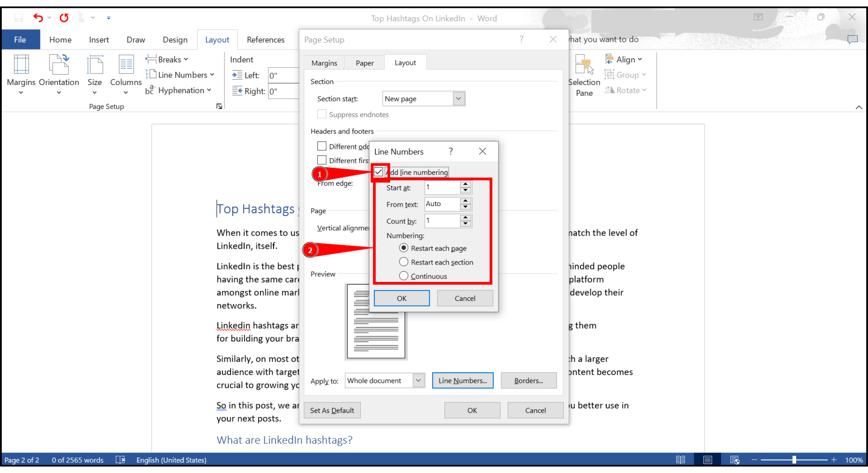868x473 pixels.
Task: Uncheck Add line numbering checkbox
Action: [x=378, y=172]
